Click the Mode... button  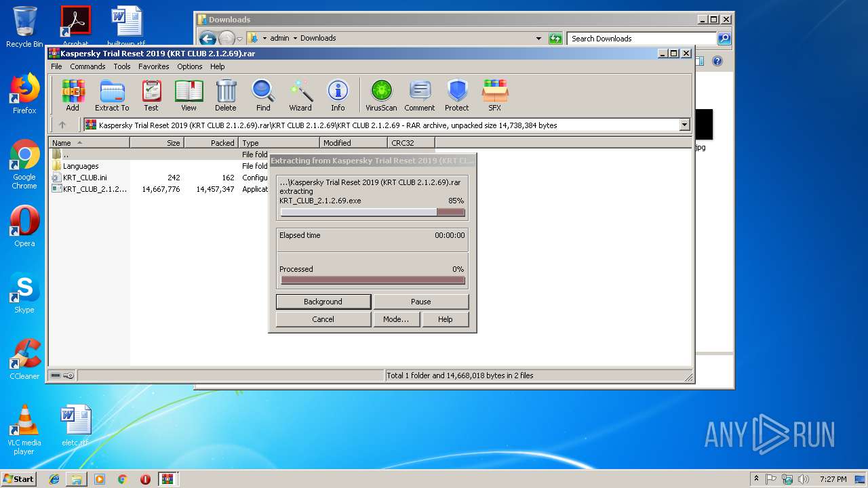(396, 319)
